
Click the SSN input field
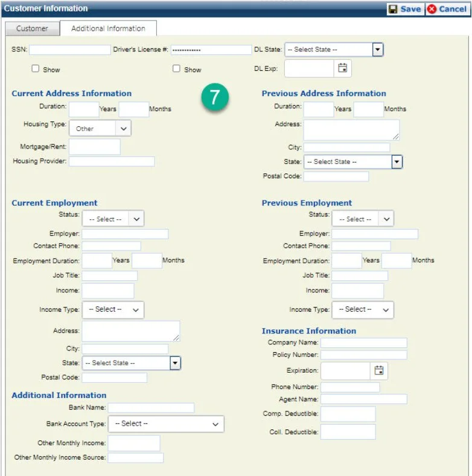[70, 50]
